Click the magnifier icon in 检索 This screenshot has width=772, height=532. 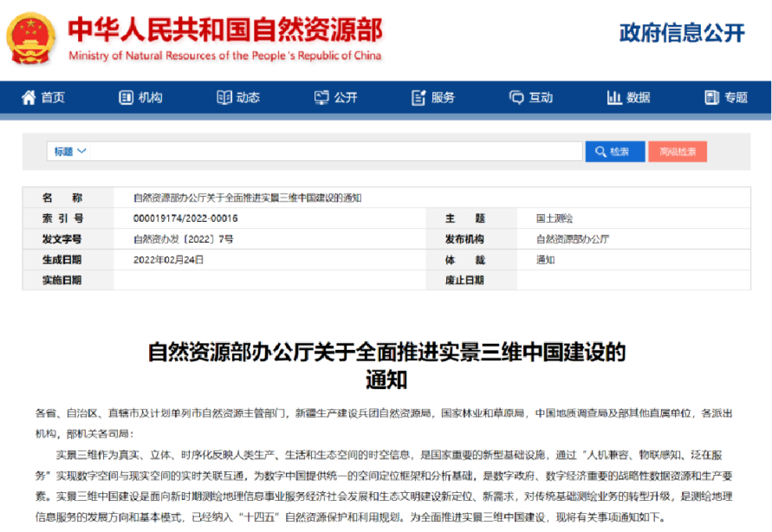click(x=600, y=152)
